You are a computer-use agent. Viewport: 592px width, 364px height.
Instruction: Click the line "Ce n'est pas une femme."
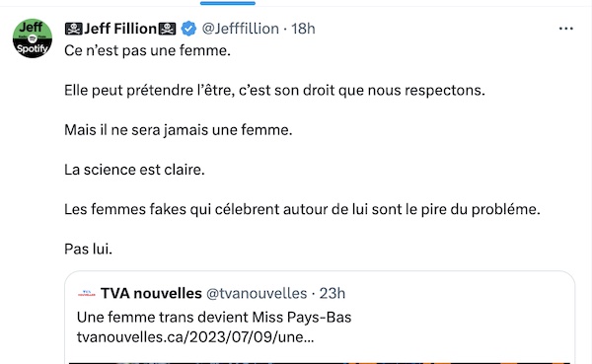click(x=147, y=50)
